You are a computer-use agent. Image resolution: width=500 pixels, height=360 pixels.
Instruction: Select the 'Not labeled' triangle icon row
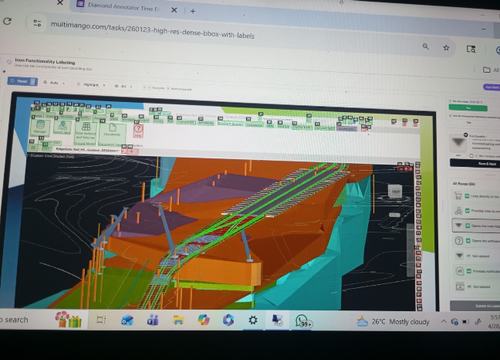tap(476, 256)
